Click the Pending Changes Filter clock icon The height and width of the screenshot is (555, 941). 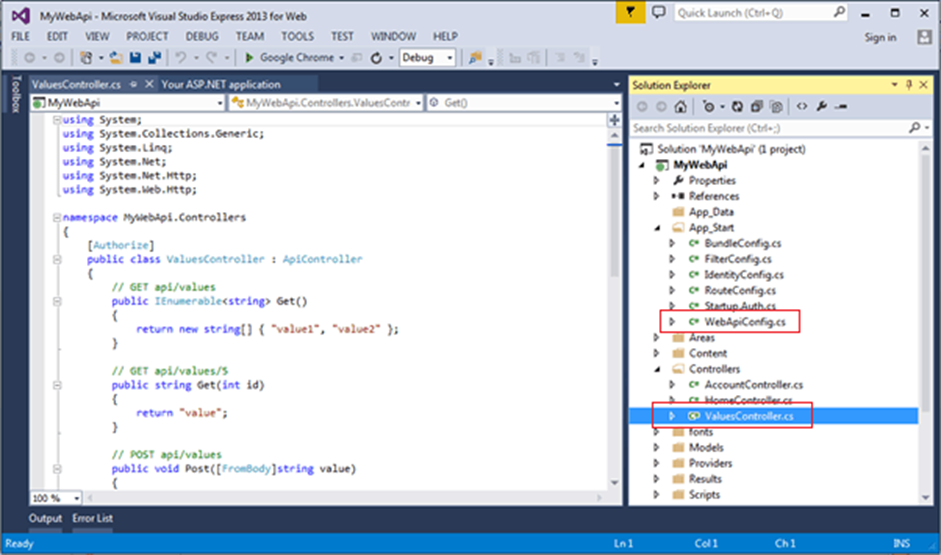click(709, 106)
